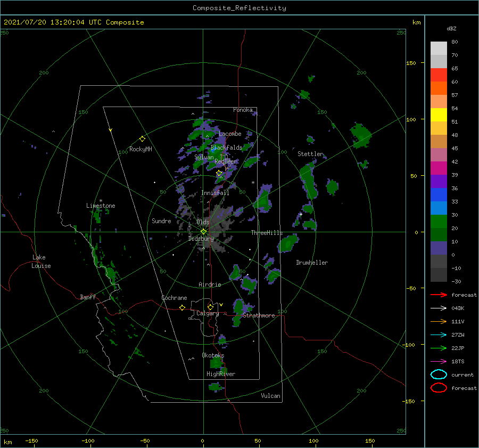The height and width of the screenshot is (448, 479).
Task: Click the orange 111V arrow icon
Action: (x=439, y=321)
